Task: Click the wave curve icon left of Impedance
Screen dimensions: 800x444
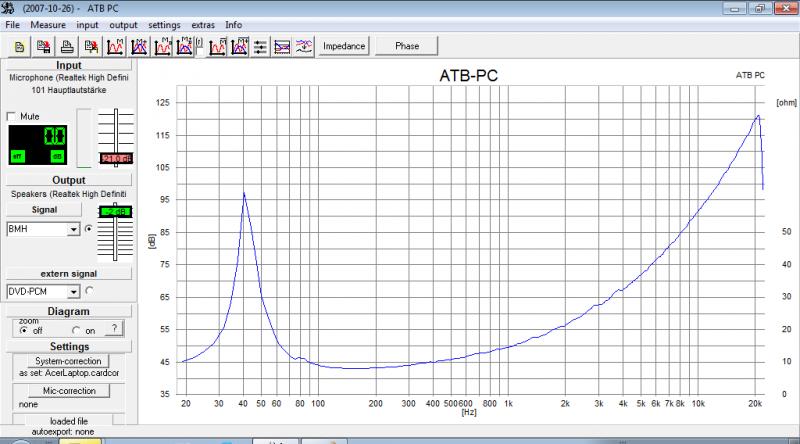Action: click(x=305, y=46)
